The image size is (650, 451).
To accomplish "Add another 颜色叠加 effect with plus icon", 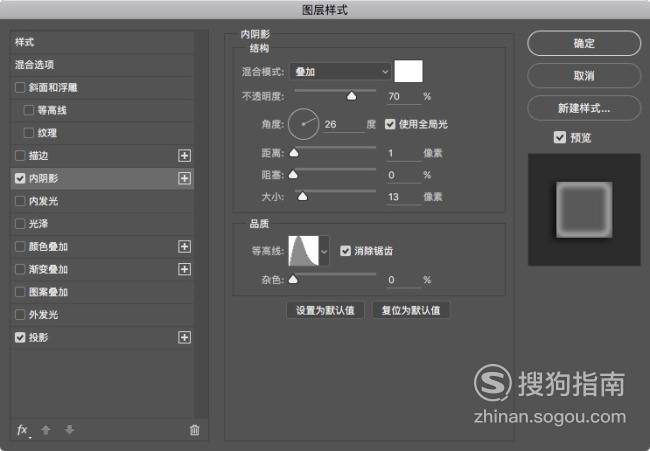I will [x=184, y=247].
